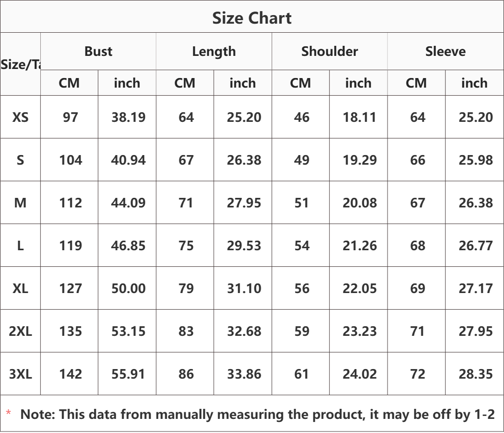Select the Sleeve column header
This screenshot has height=433, width=504.
click(x=446, y=51)
